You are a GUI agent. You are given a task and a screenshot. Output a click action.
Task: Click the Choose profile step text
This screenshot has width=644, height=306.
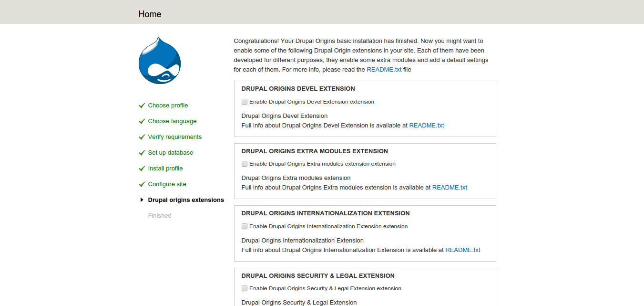168,105
